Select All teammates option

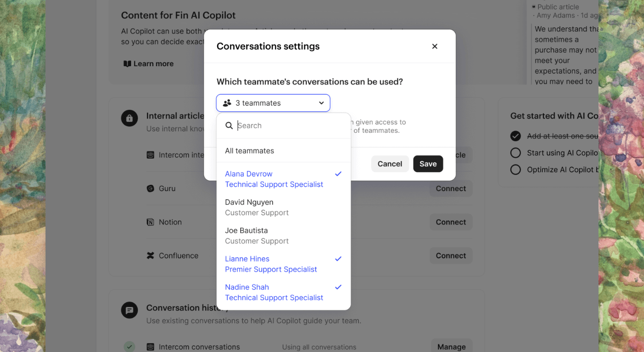tap(249, 151)
